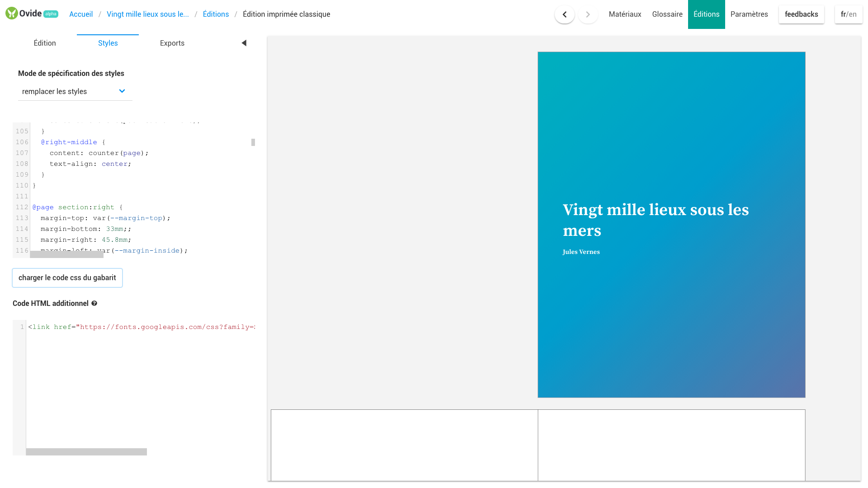Image resolution: width=868 pixels, height=488 pixels.
Task: Click the Ovide logo icon
Action: point(12,14)
